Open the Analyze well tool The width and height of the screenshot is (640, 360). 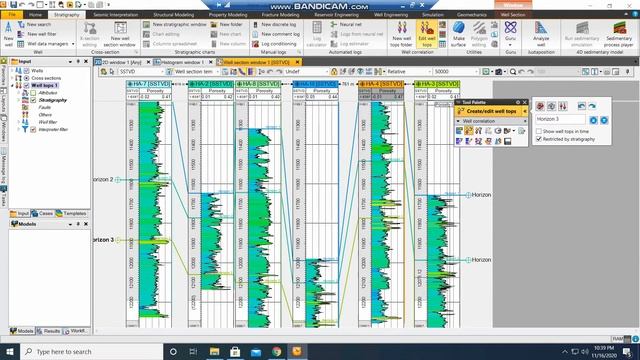(x=541, y=34)
